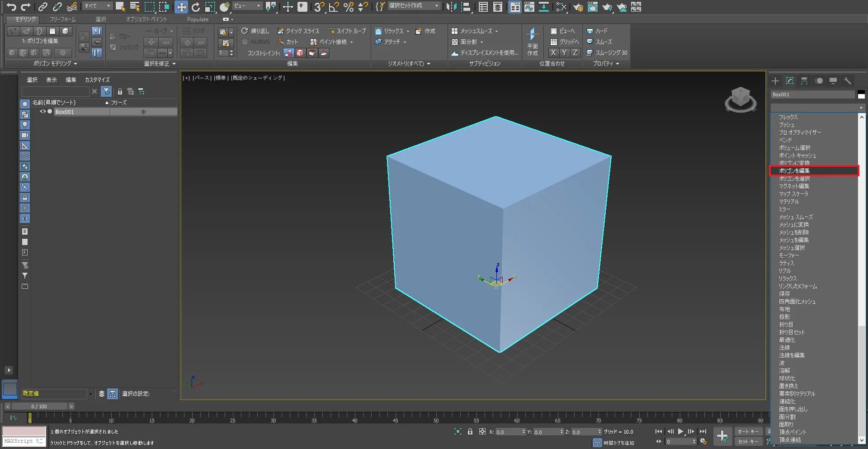Open the 面分割 dropdown arrow
This screenshot has height=449, width=868.
[x=482, y=42]
